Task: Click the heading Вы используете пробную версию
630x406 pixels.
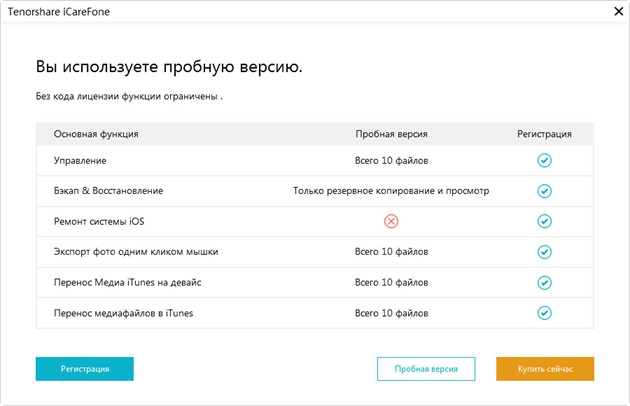Action: (x=169, y=67)
